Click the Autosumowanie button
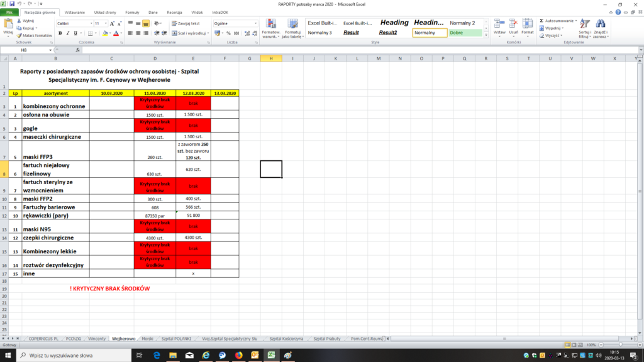The height and width of the screenshot is (362, 644). pyautogui.click(x=557, y=21)
